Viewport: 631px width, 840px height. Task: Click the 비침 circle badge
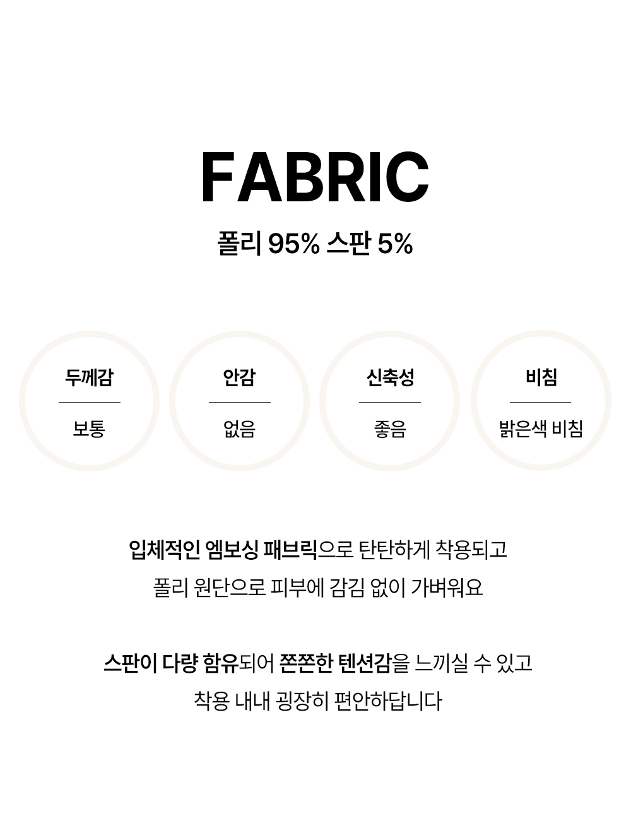pyautogui.click(x=541, y=401)
